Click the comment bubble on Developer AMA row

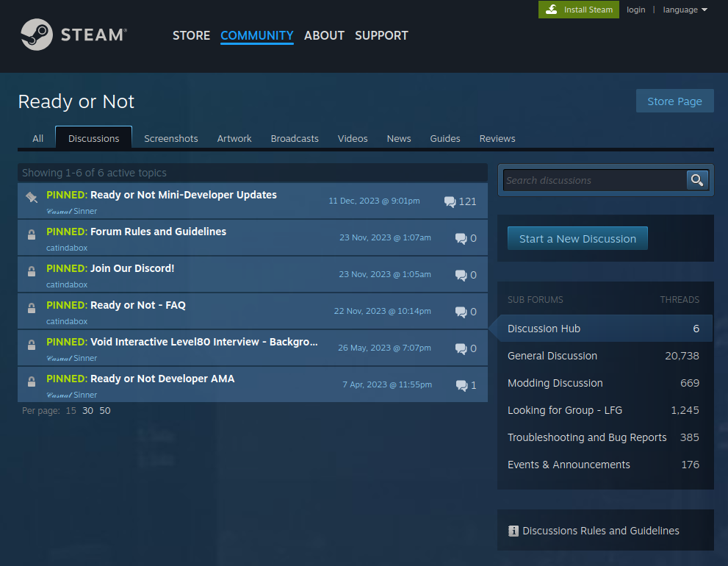coord(461,385)
